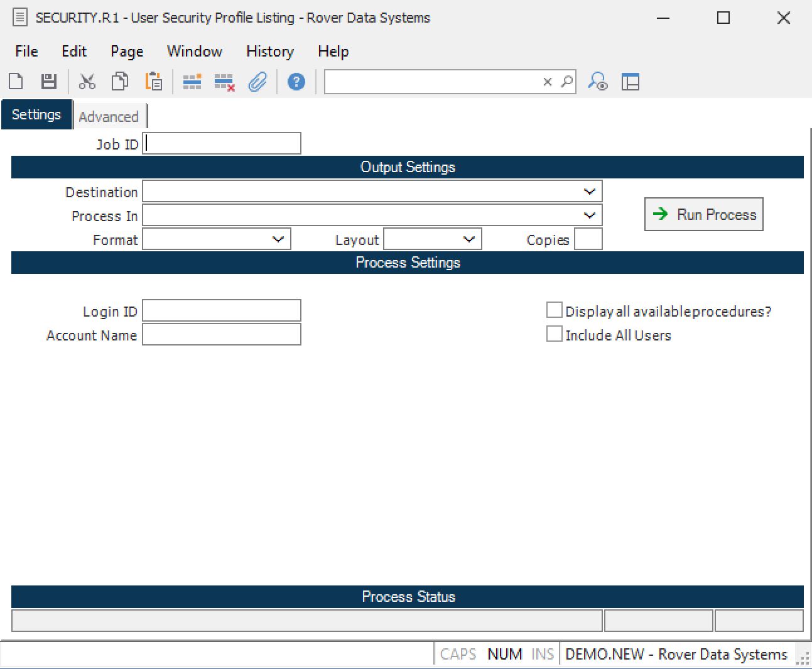This screenshot has width=812, height=669.
Task: Click the Paste clipboard icon
Action: [153, 82]
